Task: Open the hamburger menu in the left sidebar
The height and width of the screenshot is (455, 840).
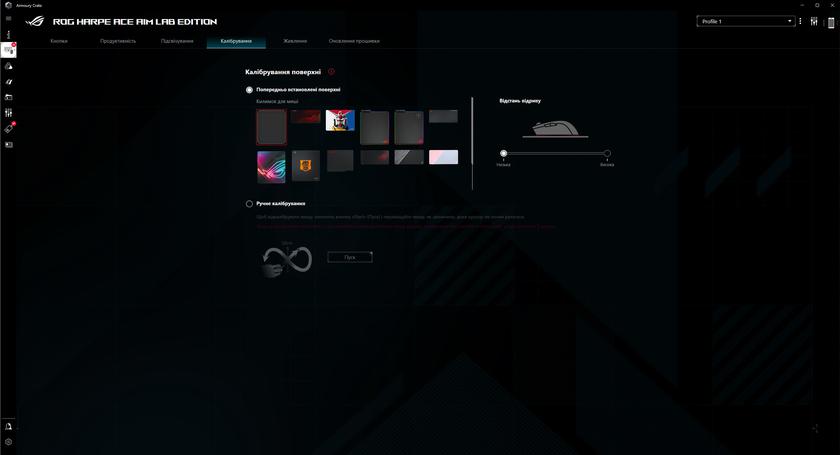Action: tap(8, 18)
